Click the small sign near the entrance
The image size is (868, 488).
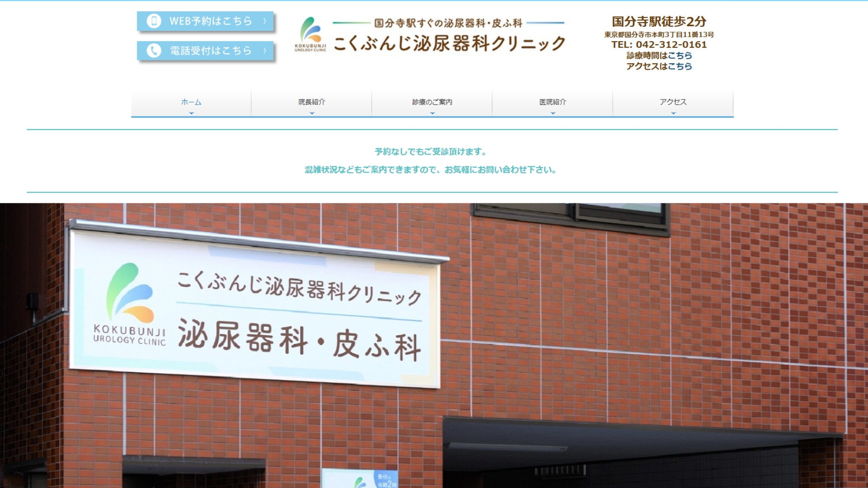(x=360, y=479)
